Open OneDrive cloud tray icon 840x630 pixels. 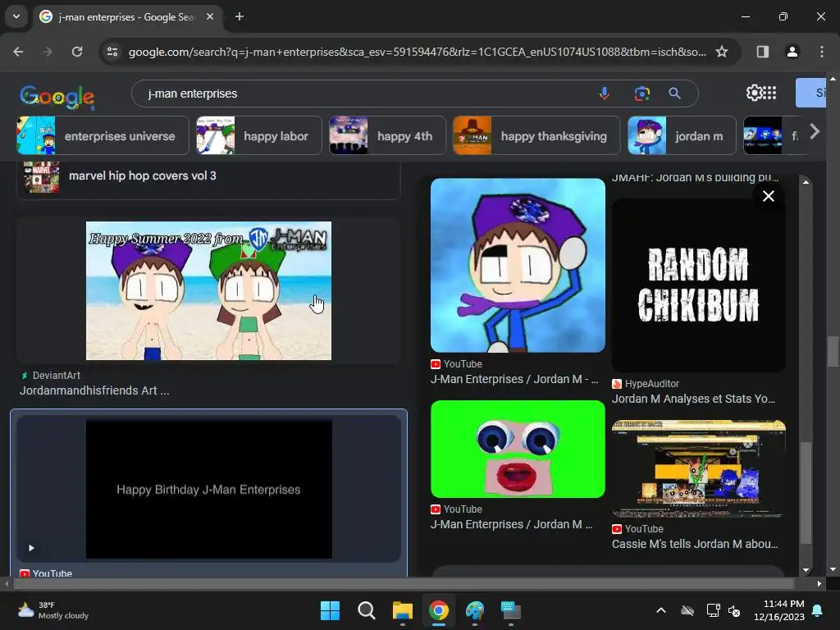[687, 610]
